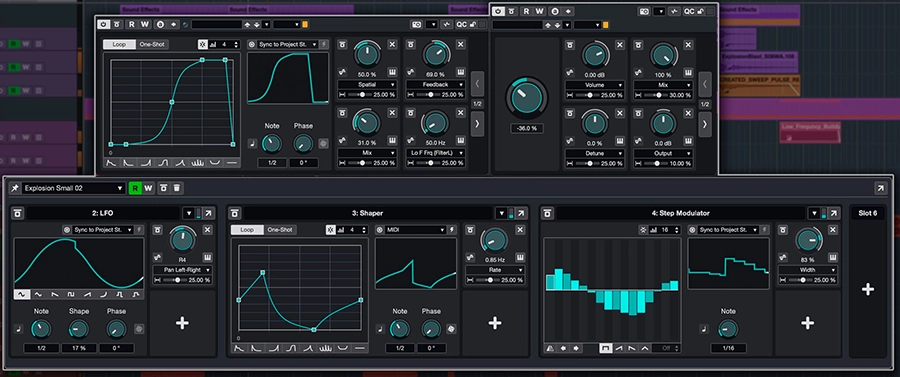
Task: Go to next target page after Feedback
Action: 477,124
